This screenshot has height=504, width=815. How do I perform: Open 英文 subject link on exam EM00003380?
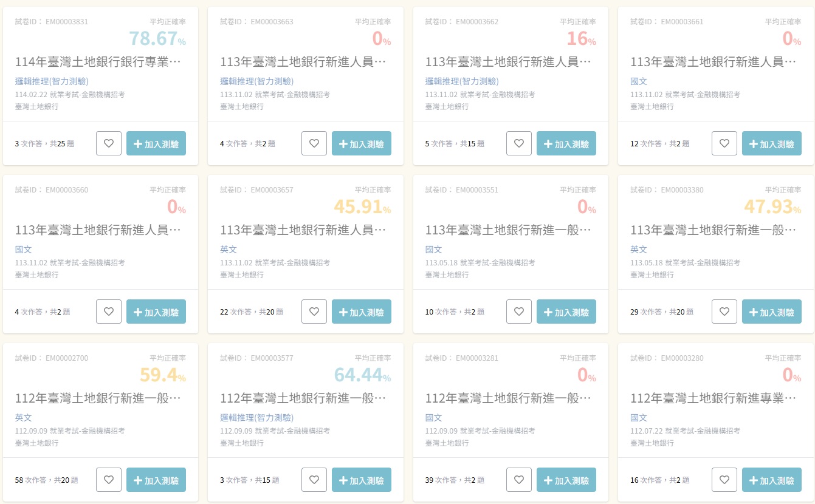coord(639,250)
